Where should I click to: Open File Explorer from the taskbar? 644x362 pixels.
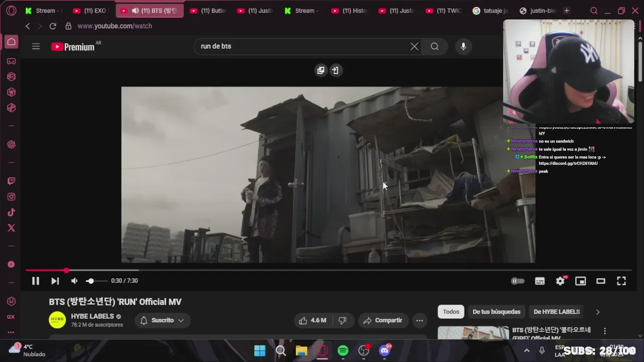301,350
